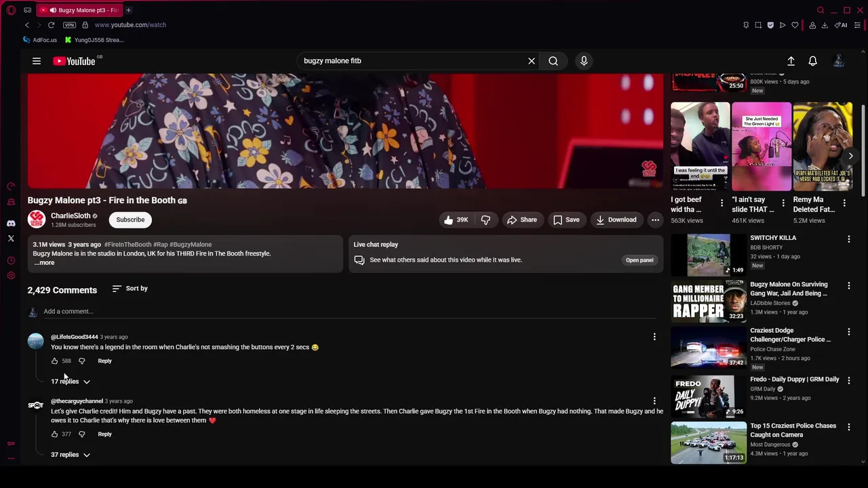Screen dimensions: 868x488
Task: Open the browser downloads icon
Action: click(x=825, y=25)
